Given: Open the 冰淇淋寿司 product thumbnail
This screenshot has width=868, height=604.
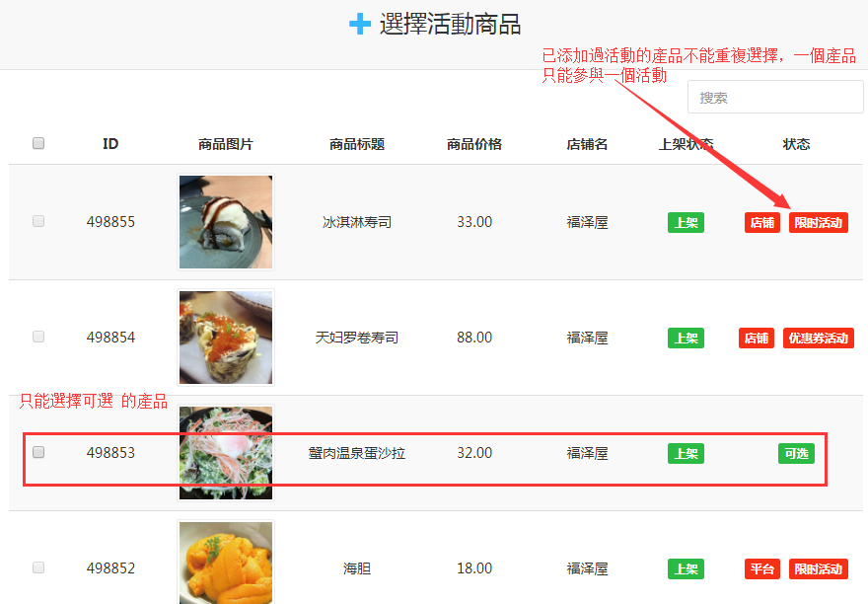Looking at the screenshot, I should point(226,222).
